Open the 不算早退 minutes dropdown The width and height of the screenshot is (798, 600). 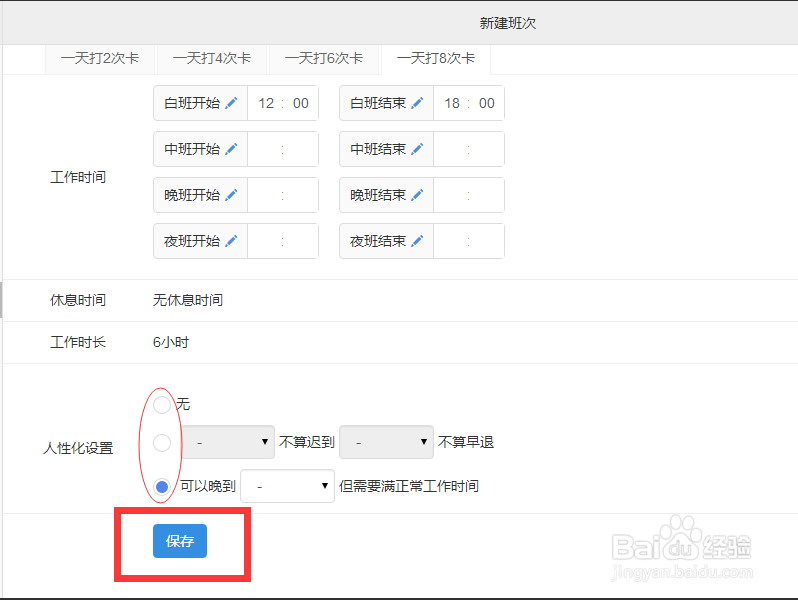(387, 442)
